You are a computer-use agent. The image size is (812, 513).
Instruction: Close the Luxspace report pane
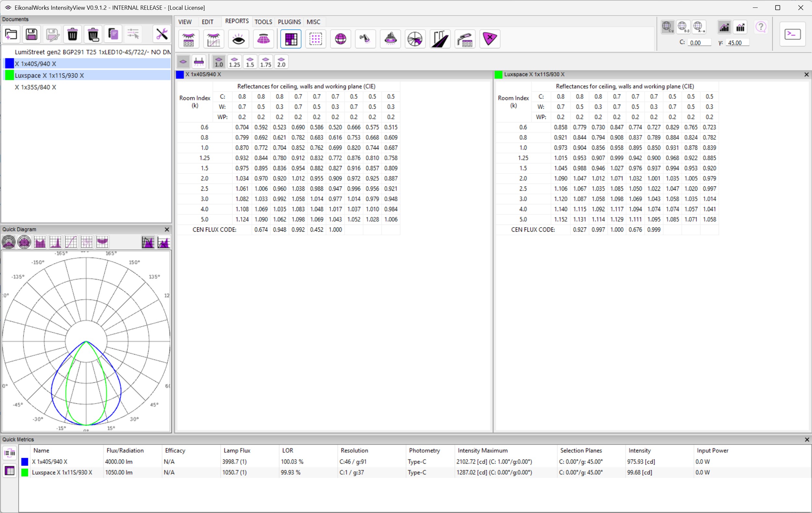(806, 75)
